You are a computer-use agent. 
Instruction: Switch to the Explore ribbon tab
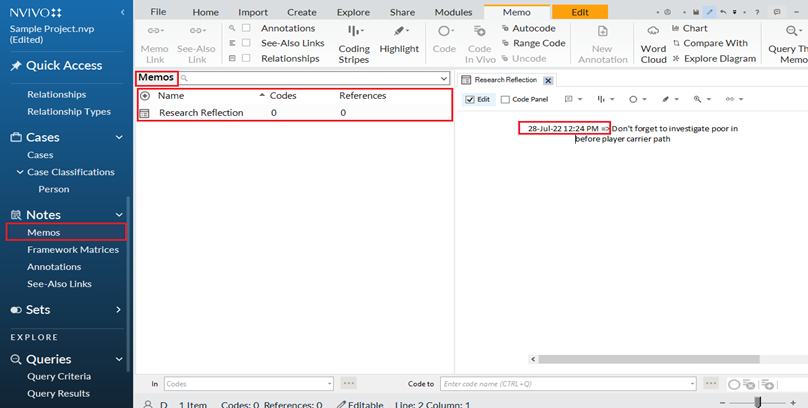pyautogui.click(x=353, y=12)
